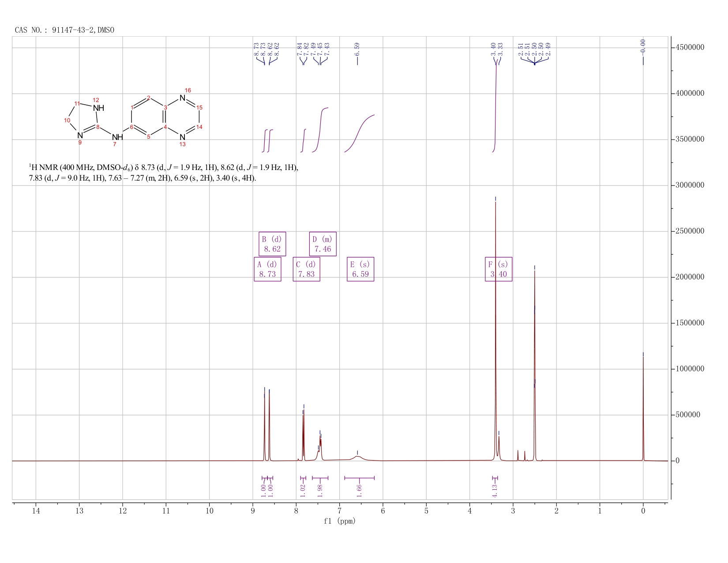This screenshot has width=728, height=563.
Task: Click the 1H NMR report text line
Action: pos(164,173)
